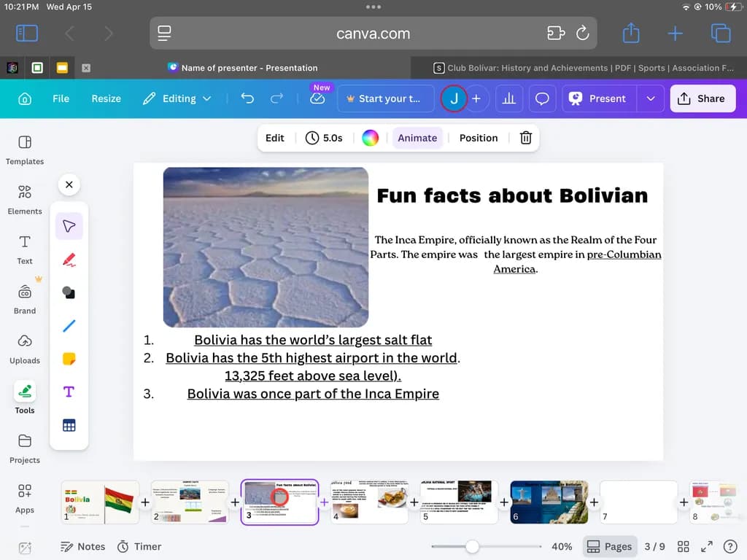Viewport: 747px width, 560px height.
Task: Enter fullscreen mode
Action: pyautogui.click(x=707, y=546)
